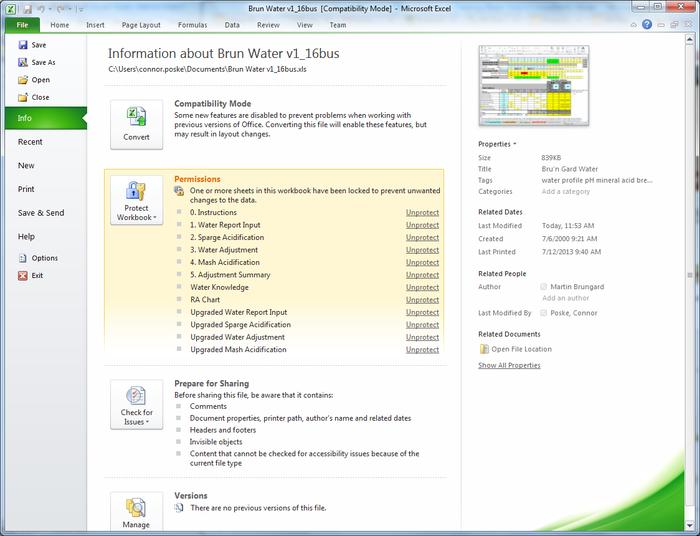Screen dimensions: 700x536
Task: Edit the Tags property value
Action: [597, 180]
